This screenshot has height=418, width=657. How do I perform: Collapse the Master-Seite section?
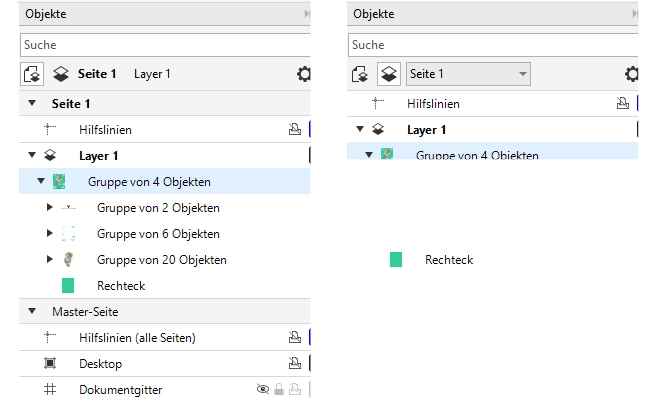pyautogui.click(x=32, y=311)
